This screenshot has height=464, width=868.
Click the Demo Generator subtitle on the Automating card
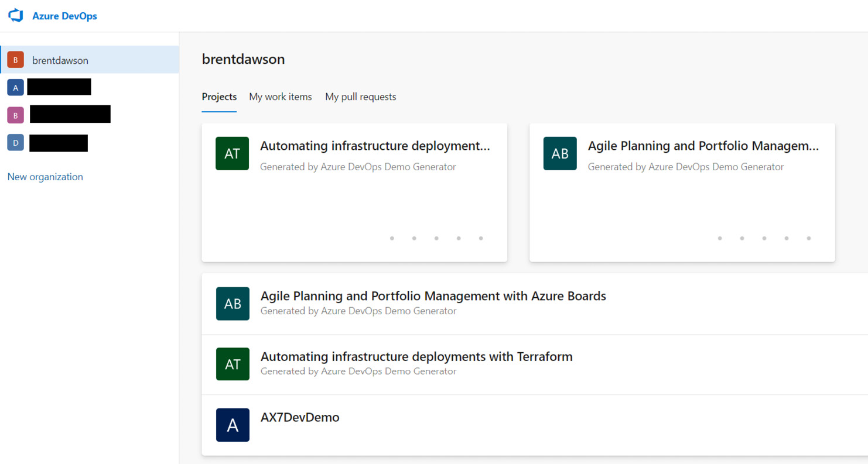(x=358, y=167)
